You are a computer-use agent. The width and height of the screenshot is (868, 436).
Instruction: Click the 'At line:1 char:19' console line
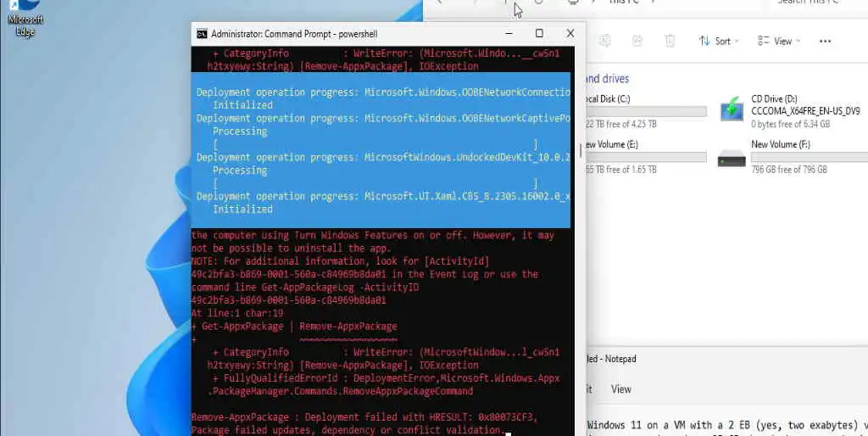click(237, 314)
